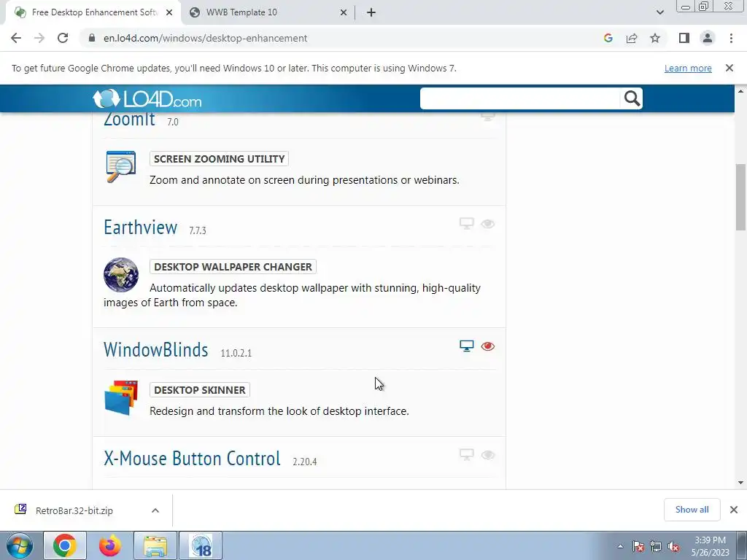This screenshot has width=747, height=560.
Task: Click the forward navigation arrow
Action: point(39,38)
